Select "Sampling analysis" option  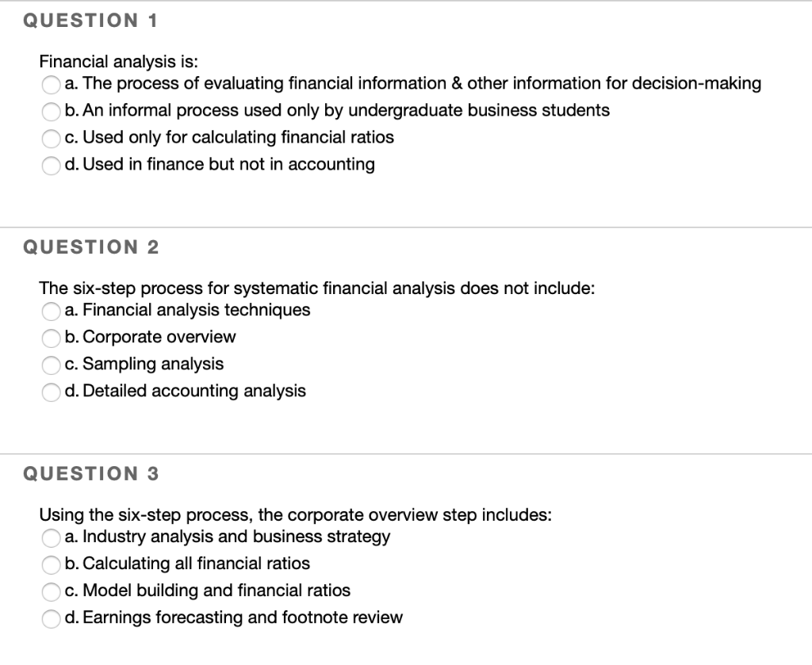51,365
